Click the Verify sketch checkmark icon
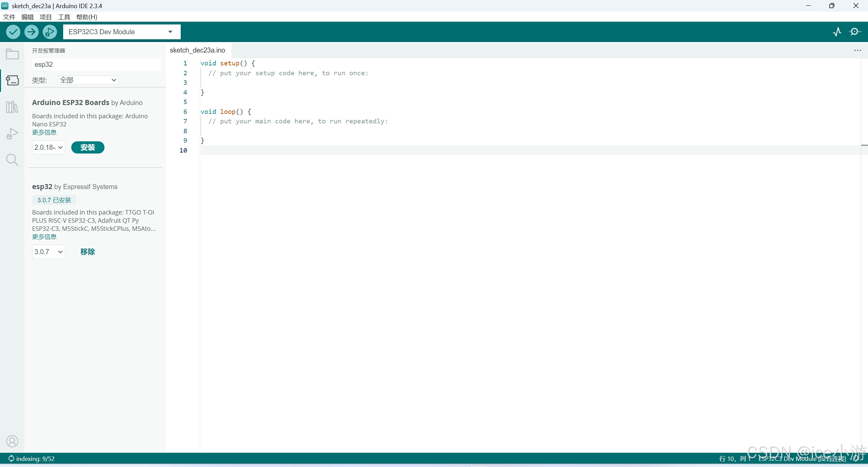The height and width of the screenshot is (467, 868). (x=13, y=32)
